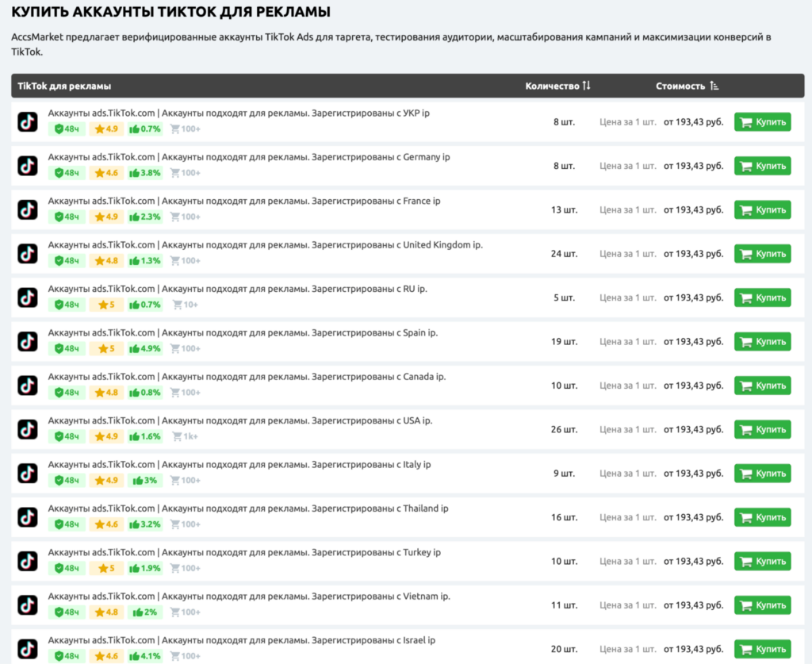This screenshot has height=664, width=812.
Task: Click the 19 шт. quantity in Spain row
Action: click(564, 342)
